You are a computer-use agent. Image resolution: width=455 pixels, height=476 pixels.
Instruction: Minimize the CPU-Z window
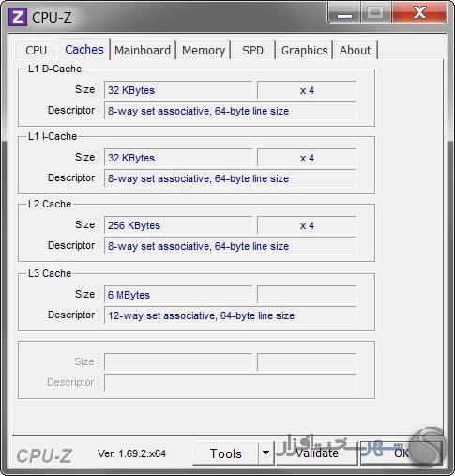344,13
